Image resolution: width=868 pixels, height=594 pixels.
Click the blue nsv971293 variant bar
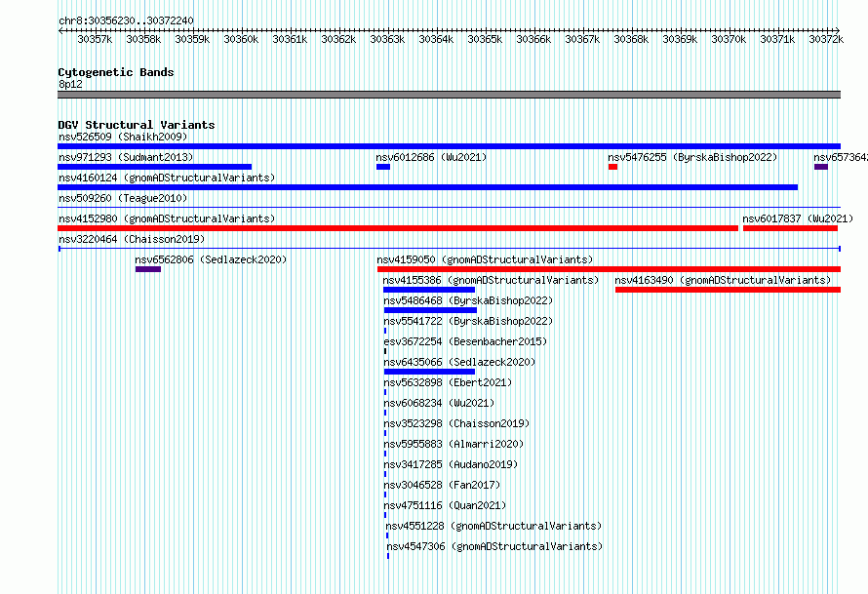154,167
